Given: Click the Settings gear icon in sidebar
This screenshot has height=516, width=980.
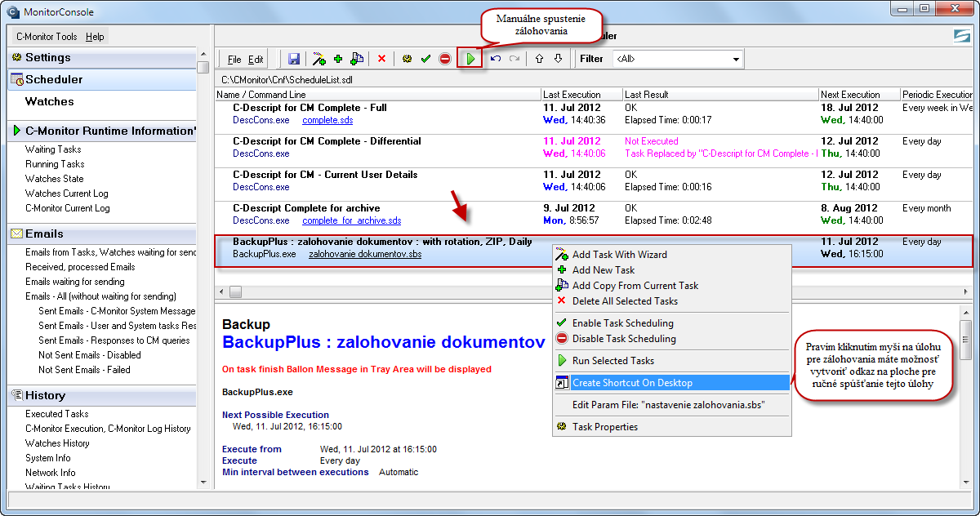Looking at the screenshot, I should (x=16, y=58).
